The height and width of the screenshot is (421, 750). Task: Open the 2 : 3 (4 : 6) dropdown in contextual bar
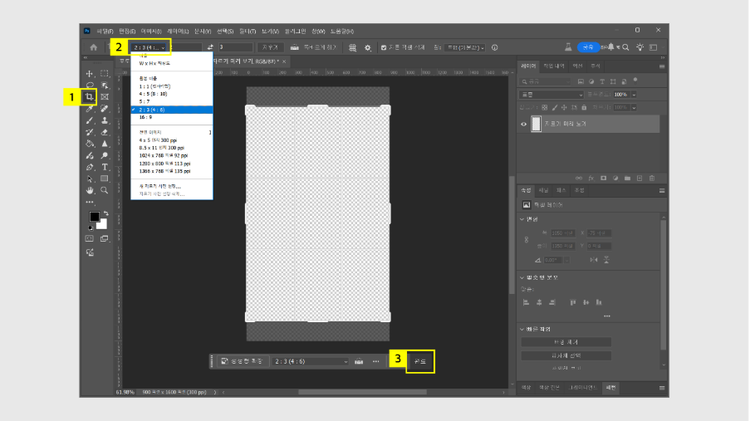[x=310, y=361]
